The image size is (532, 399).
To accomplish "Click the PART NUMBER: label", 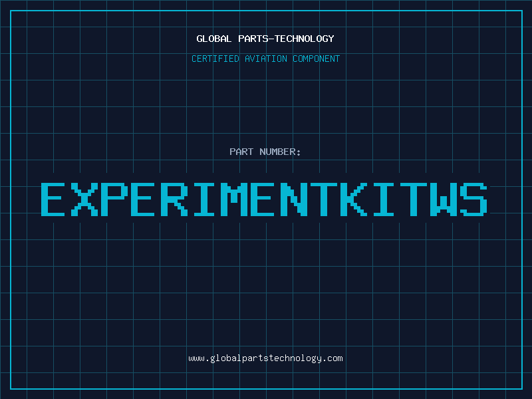I will (x=265, y=152).
